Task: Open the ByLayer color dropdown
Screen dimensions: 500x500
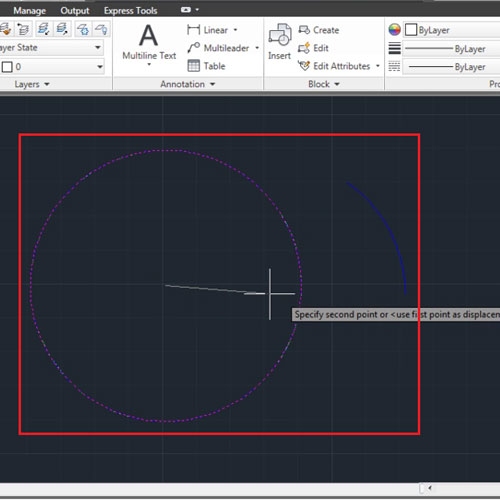Action: pos(451,30)
